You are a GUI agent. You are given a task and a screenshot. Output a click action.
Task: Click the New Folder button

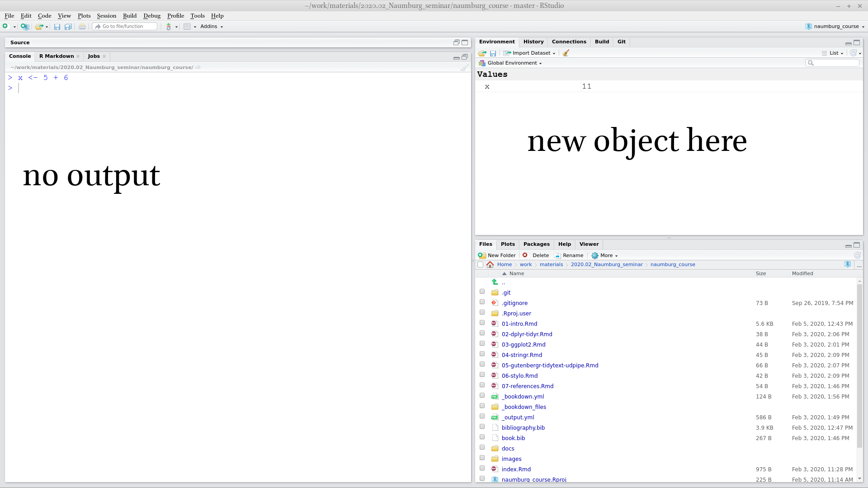coord(497,256)
